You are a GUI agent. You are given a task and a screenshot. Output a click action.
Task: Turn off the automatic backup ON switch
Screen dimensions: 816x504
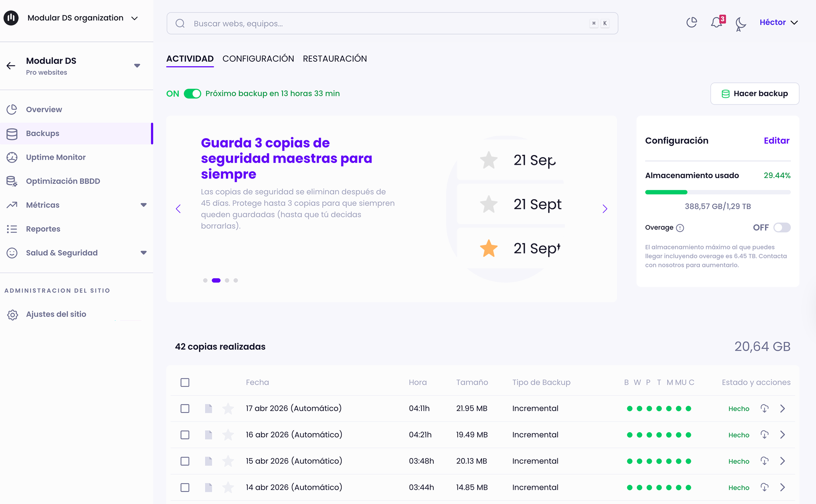192,94
